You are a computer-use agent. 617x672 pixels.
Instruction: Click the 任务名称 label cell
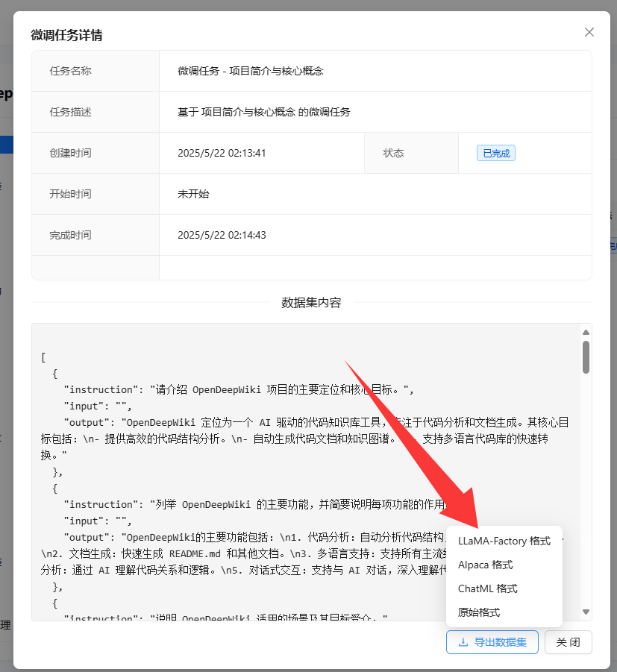pyautogui.click(x=95, y=71)
